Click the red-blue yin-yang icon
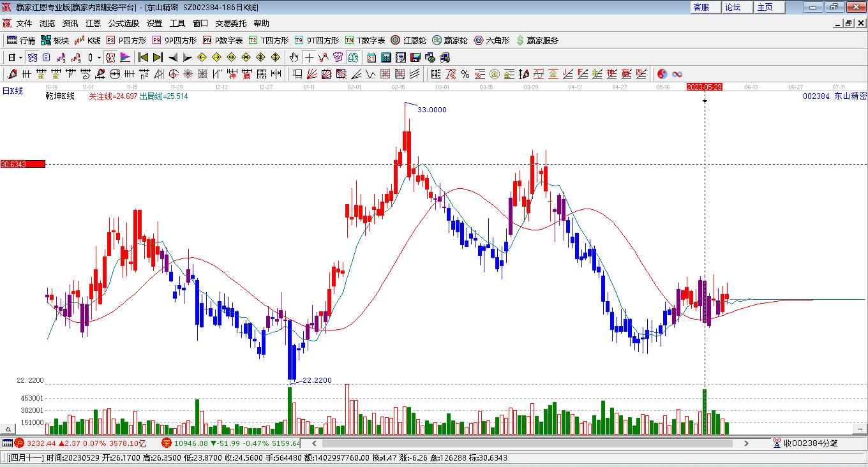Image resolution: width=868 pixels, height=467 pixels. click(x=662, y=74)
